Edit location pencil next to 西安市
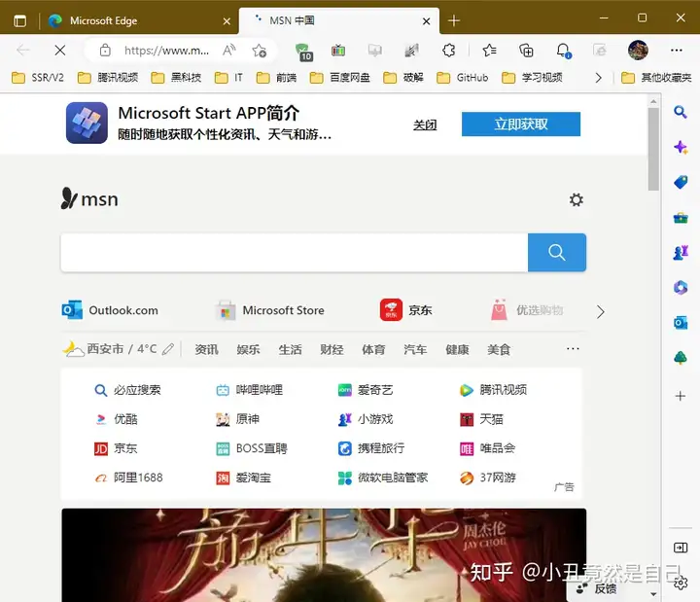This screenshot has height=602, width=700. coord(168,349)
